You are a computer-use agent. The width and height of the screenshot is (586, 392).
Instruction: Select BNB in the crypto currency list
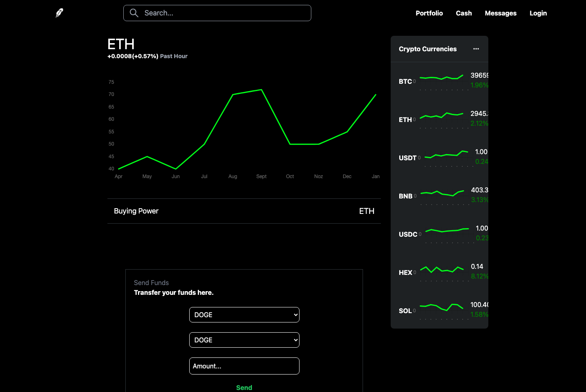click(406, 196)
